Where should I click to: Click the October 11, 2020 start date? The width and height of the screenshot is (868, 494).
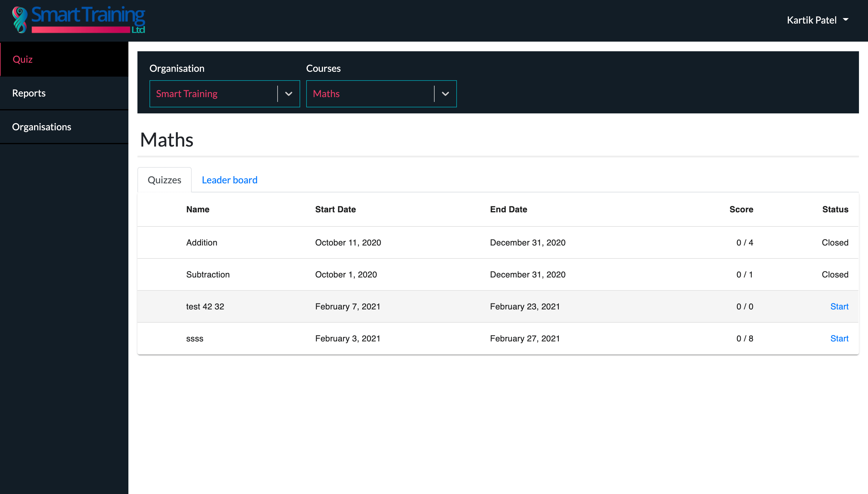348,242
